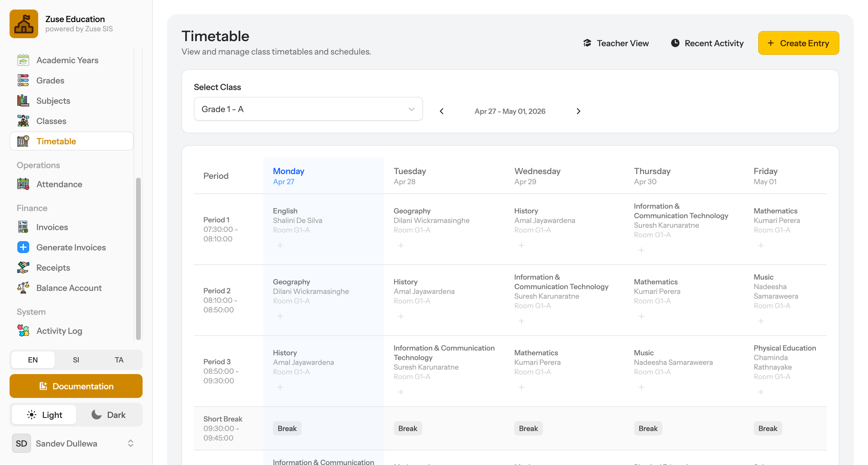This screenshot has height=465, width=868.
Task: Switch language to EN
Action: tap(33, 359)
